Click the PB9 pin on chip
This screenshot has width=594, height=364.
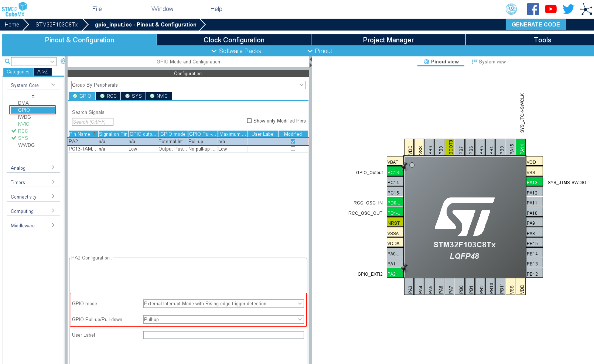pos(429,147)
